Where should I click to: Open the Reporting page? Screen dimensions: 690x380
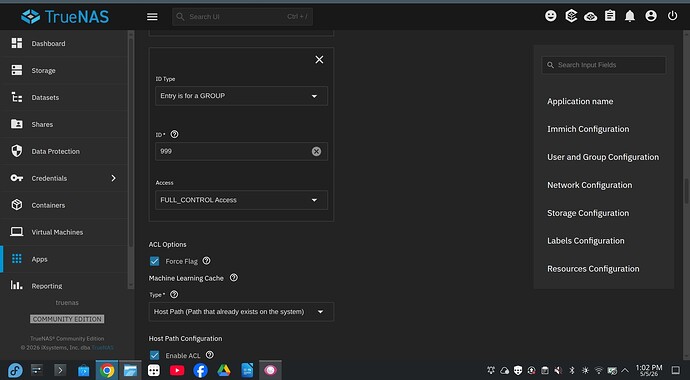coord(65,286)
